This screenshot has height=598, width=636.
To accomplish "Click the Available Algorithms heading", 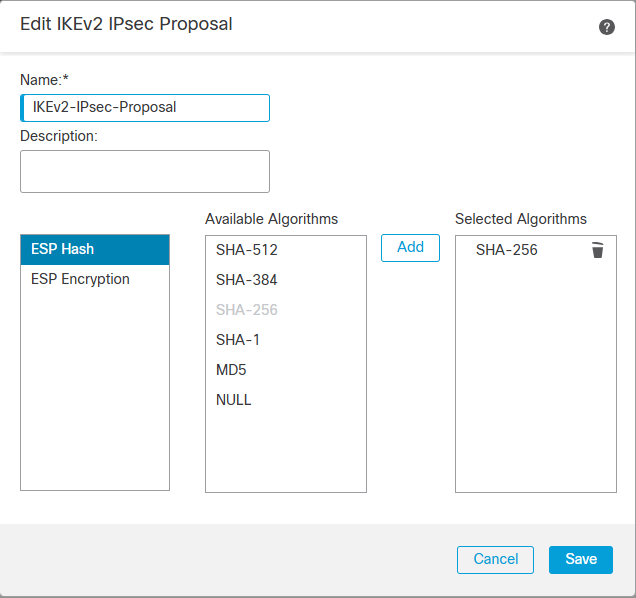I will tap(271, 218).
